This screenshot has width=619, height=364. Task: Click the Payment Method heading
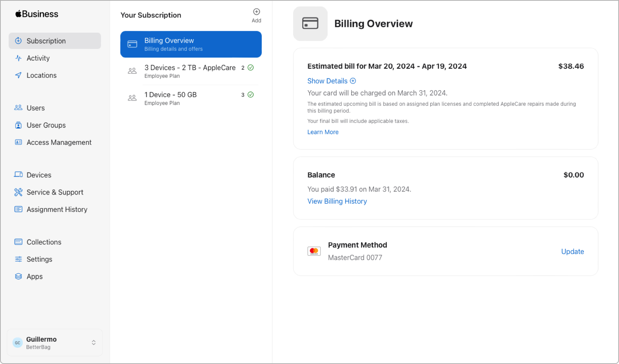[x=357, y=245]
